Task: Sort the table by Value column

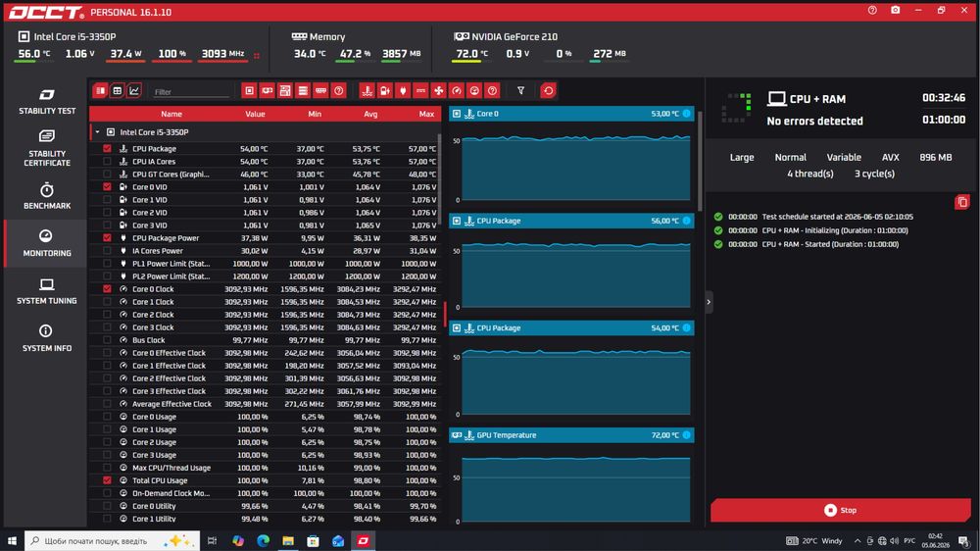Action: point(255,114)
